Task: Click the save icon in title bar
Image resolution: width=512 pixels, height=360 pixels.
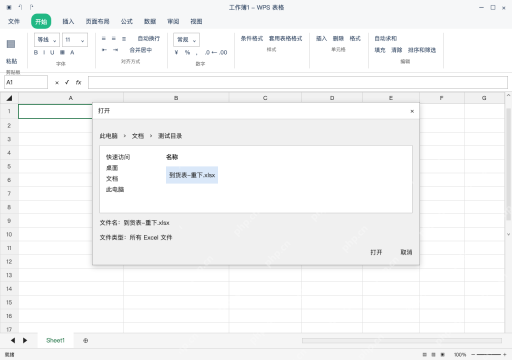Action: (9, 7)
